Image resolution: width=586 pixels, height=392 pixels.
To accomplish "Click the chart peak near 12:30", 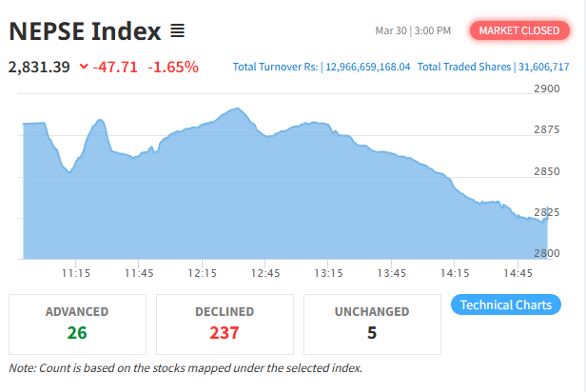I will tap(236, 109).
